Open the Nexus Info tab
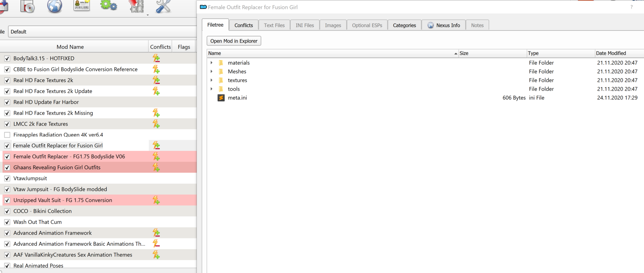Viewport: 644px width, 273px height. [x=443, y=25]
